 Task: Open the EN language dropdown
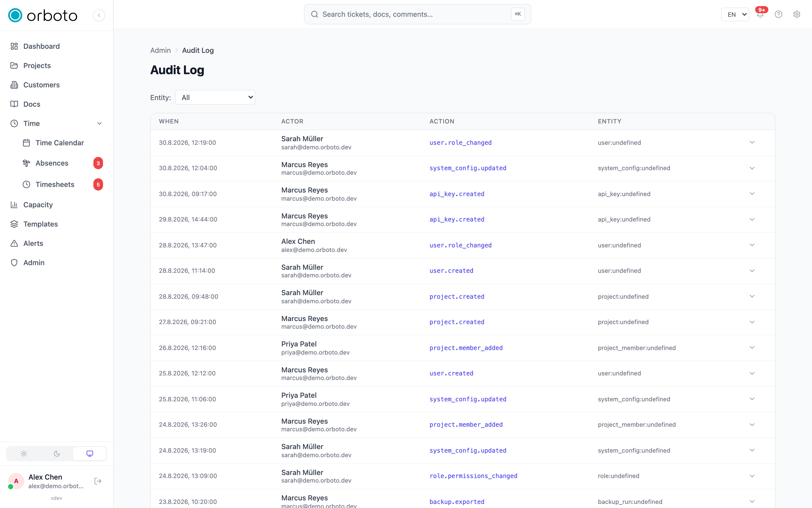point(735,14)
